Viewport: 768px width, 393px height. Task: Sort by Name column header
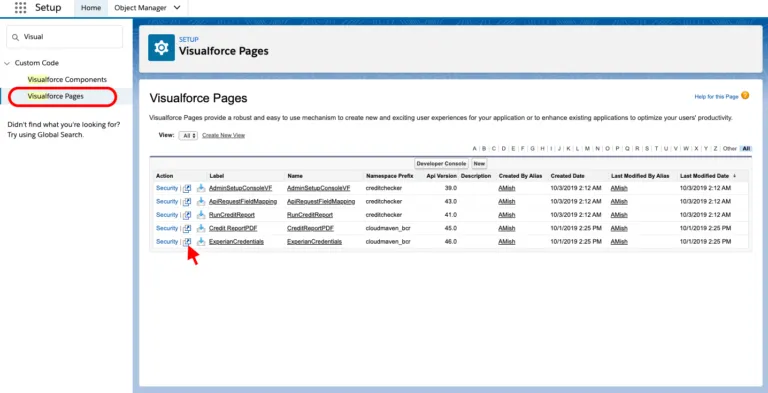(295, 175)
